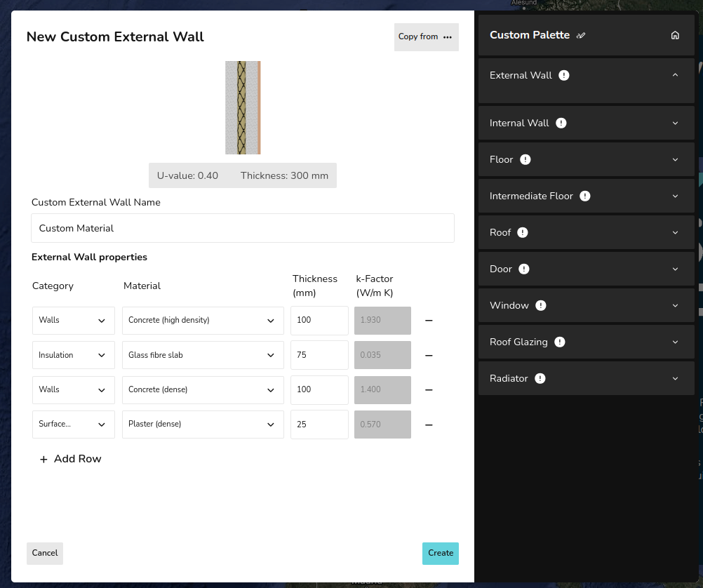Click the alert icon next to Radiator
Screen dimensions: 703x588
(x=540, y=379)
